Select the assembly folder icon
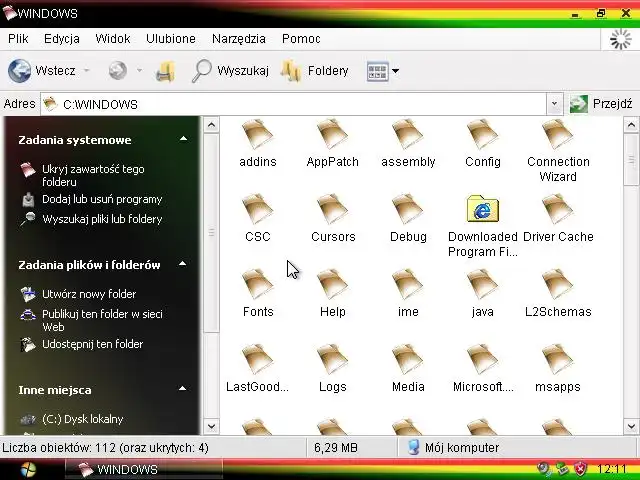This screenshot has height=480, width=640. (x=407, y=134)
